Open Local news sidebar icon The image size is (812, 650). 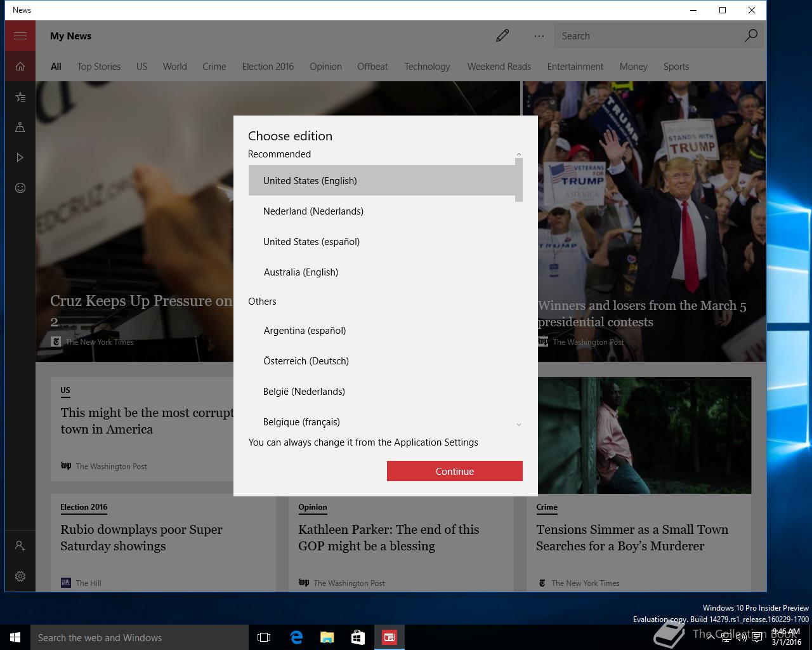coord(20,127)
